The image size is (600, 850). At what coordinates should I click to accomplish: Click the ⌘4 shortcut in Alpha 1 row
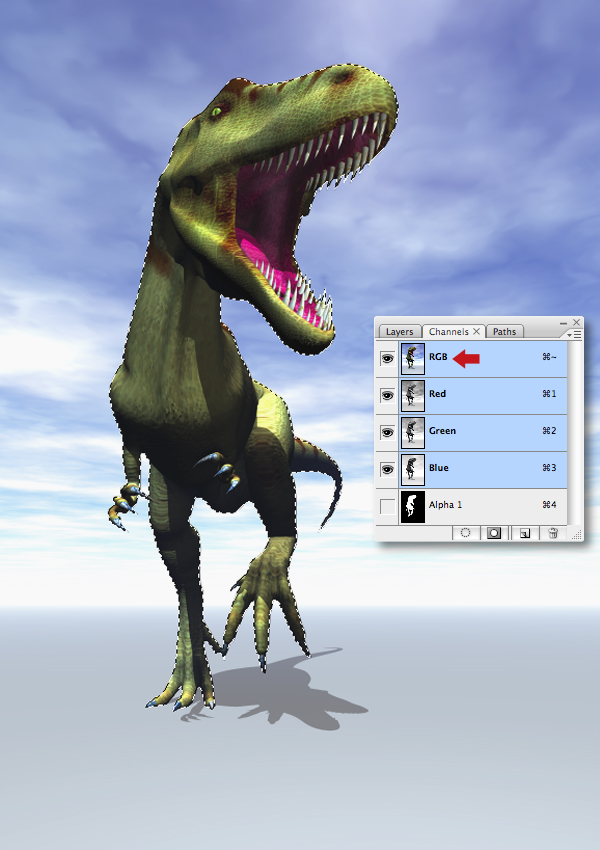[549, 505]
